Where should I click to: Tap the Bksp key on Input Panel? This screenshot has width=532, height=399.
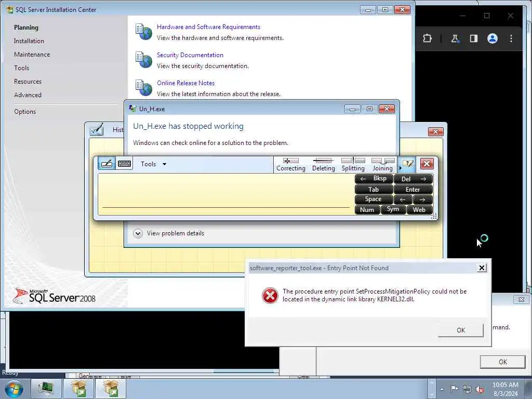pos(374,179)
